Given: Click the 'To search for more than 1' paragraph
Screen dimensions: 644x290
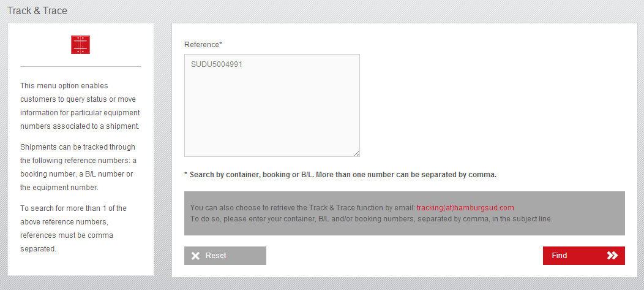Looking at the screenshot, I should [x=73, y=228].
